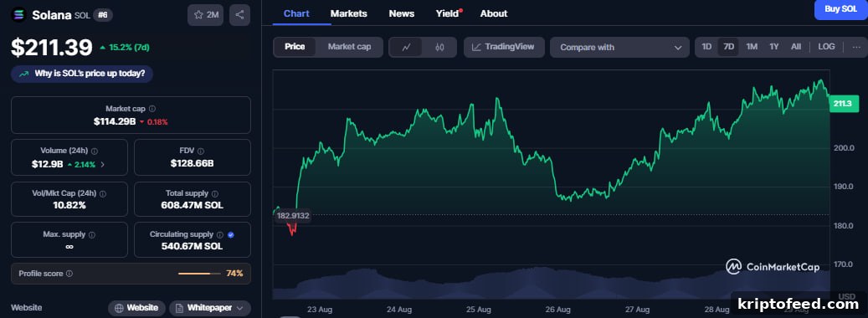Screen dimensions: 868x318
Task: Enable LOG scale on chart
Action: click(x=826, y=47)
